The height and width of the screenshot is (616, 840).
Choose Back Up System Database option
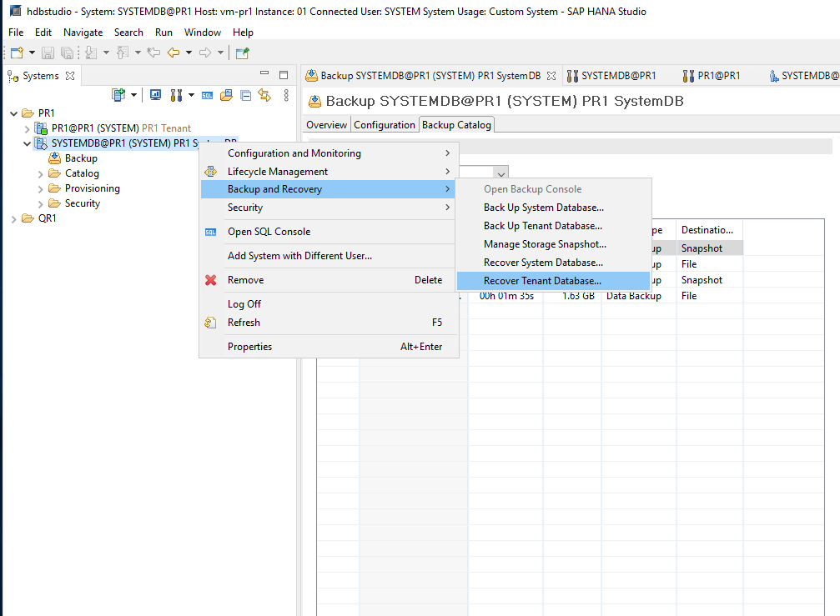pos(543,208)
